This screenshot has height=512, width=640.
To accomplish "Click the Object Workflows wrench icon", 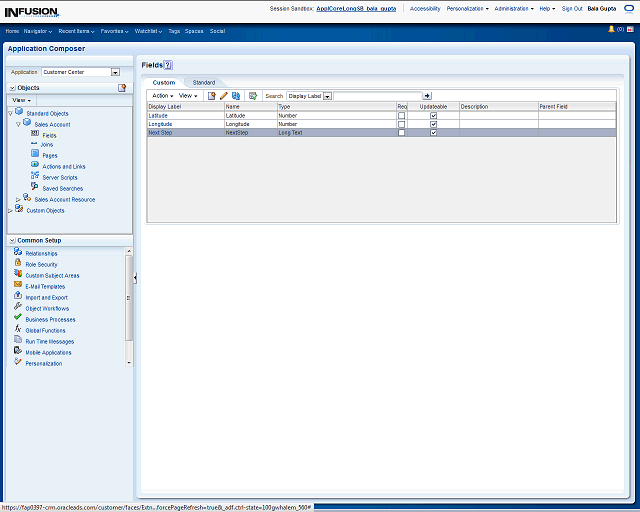I will 18,308.
